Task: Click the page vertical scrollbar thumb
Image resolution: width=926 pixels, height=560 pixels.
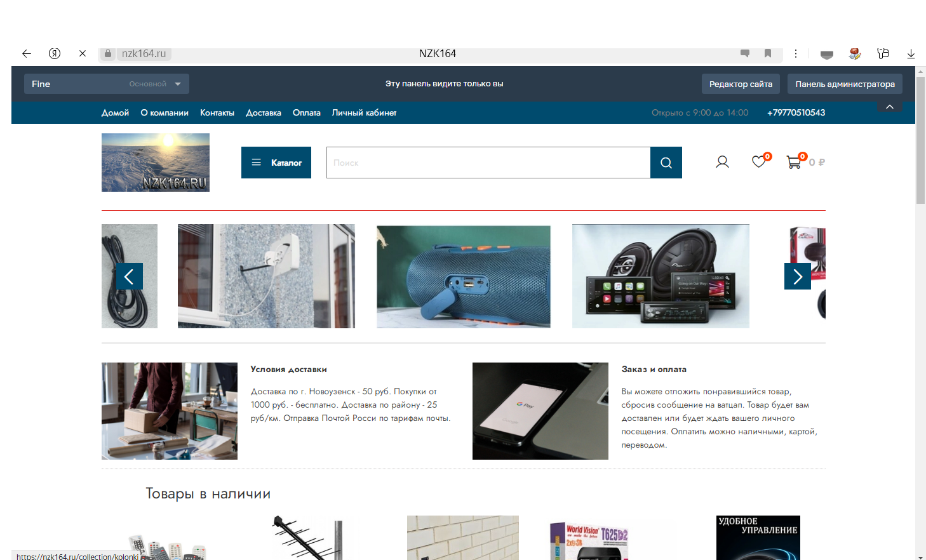Action: (920, 140)
